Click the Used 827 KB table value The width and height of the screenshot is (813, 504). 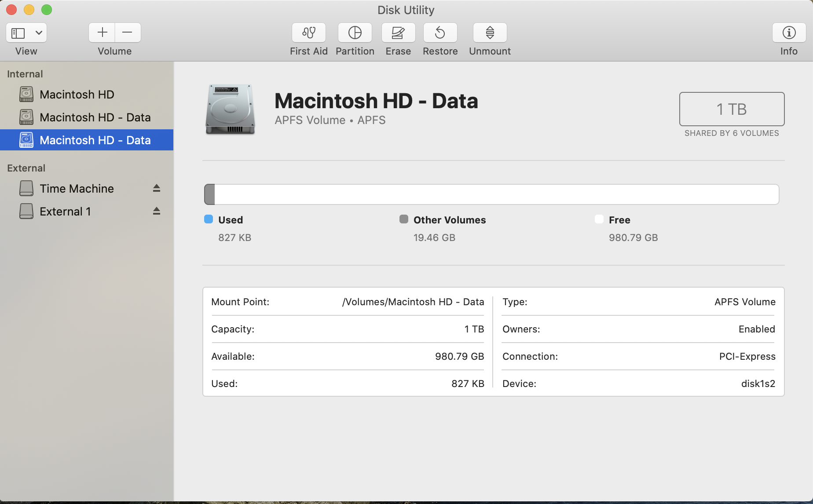click(x=468, y=383)
